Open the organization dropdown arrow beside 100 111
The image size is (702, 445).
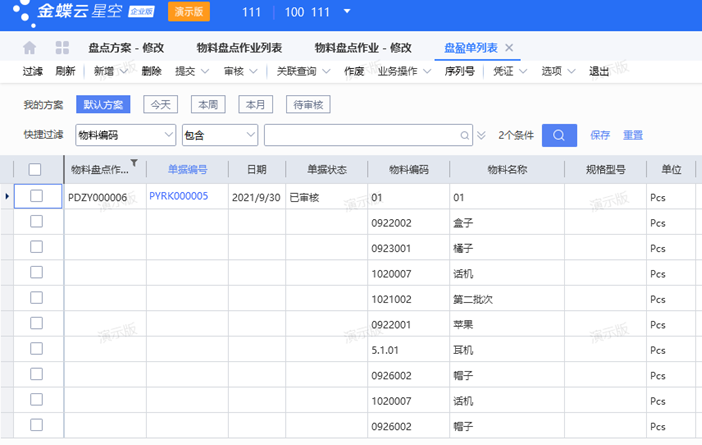[347, 12]
